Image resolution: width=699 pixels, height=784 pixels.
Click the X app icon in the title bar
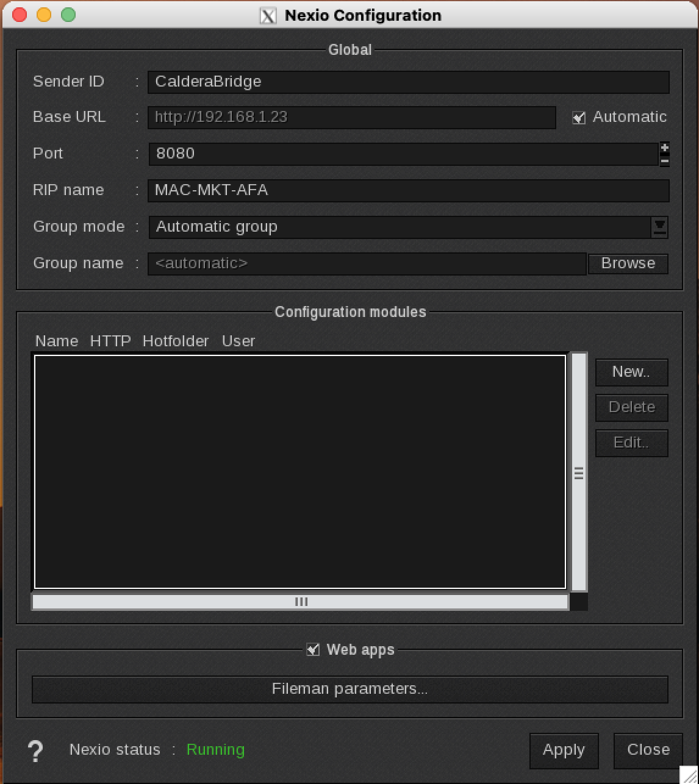point(267,15)
